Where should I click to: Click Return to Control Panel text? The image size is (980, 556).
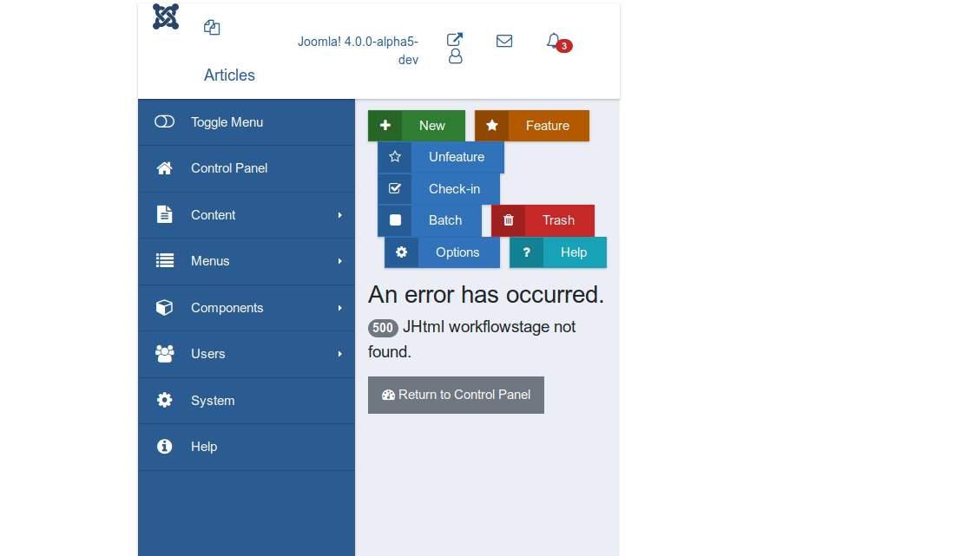pos(464,395)
